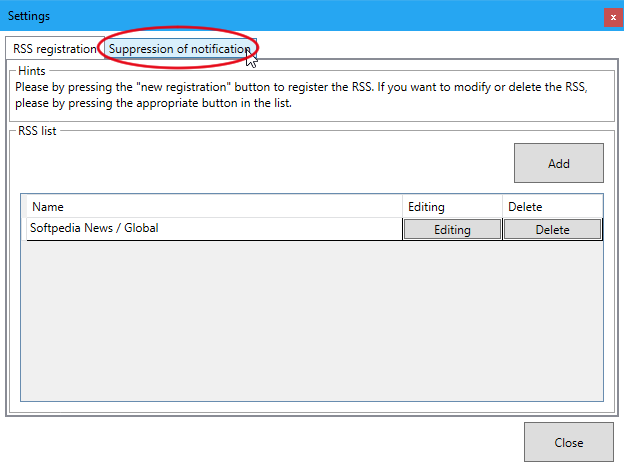Open the Suppression of notification tab
Viewport: 624px width, 472px height.
coord(179,49)
